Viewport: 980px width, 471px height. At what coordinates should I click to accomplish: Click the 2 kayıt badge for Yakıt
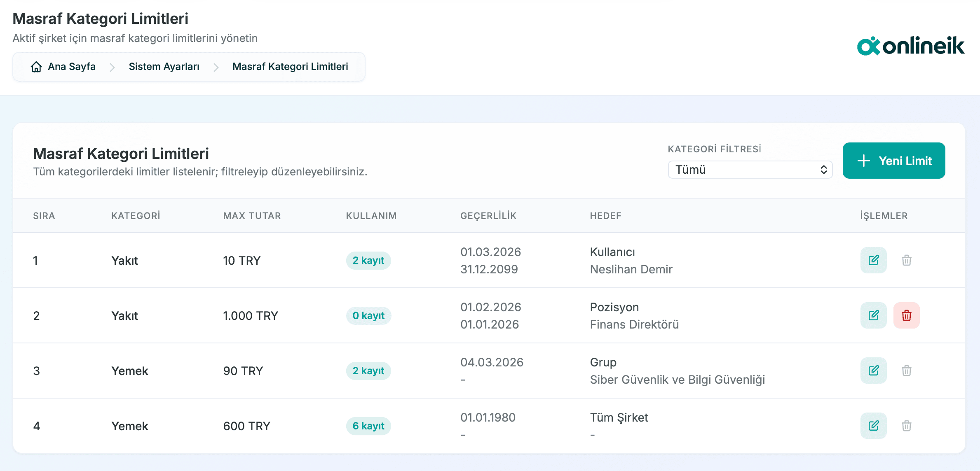coord(368,261)
